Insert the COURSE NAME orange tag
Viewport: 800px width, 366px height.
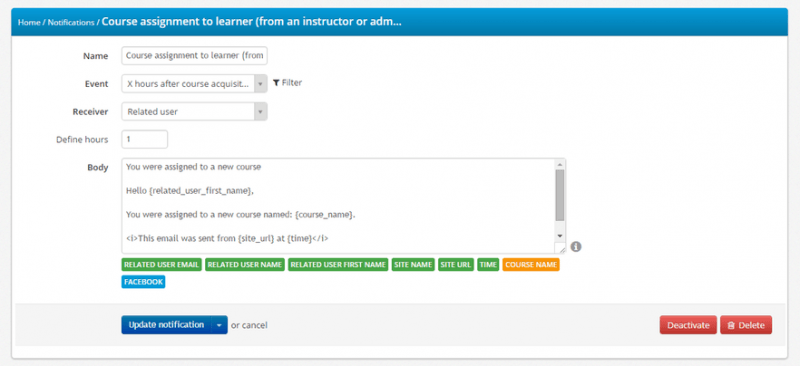click(531, 265)
